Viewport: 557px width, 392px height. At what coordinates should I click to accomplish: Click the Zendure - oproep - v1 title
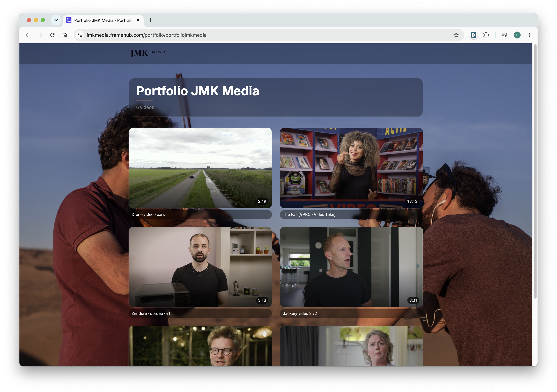(151, 313)
